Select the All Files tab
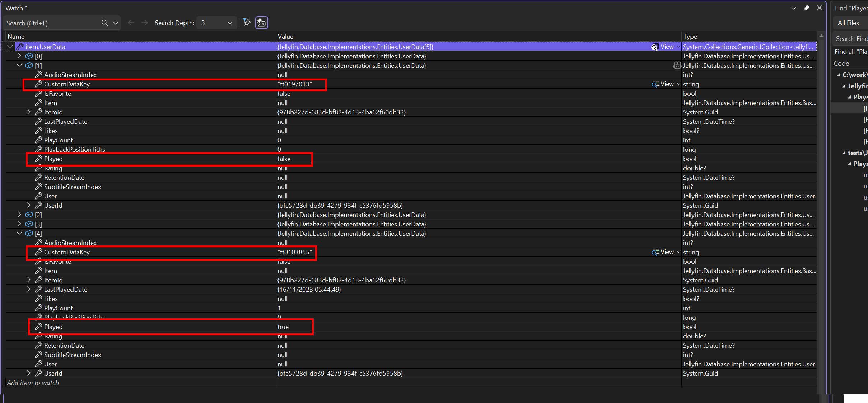Screen dimensions: 868x403 848,23
